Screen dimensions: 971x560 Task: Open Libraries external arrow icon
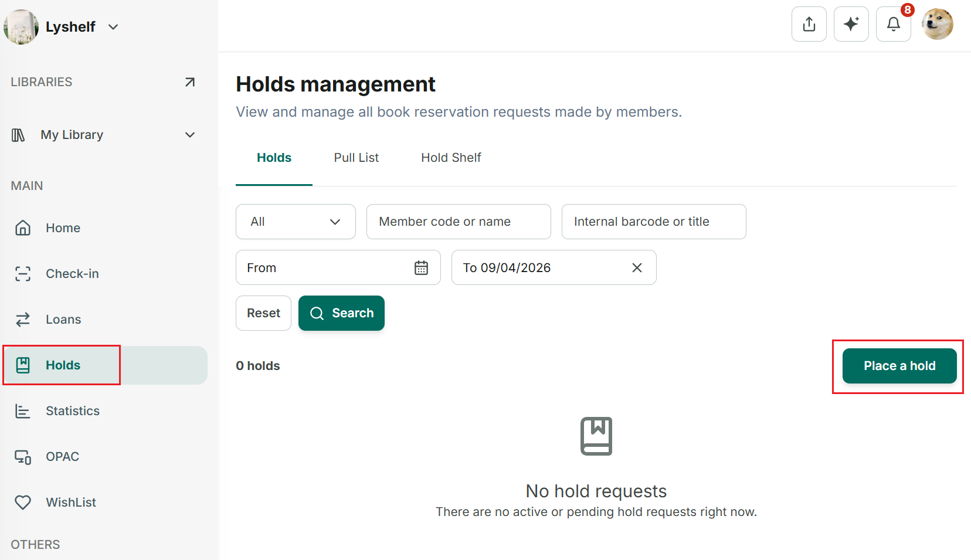190,82
